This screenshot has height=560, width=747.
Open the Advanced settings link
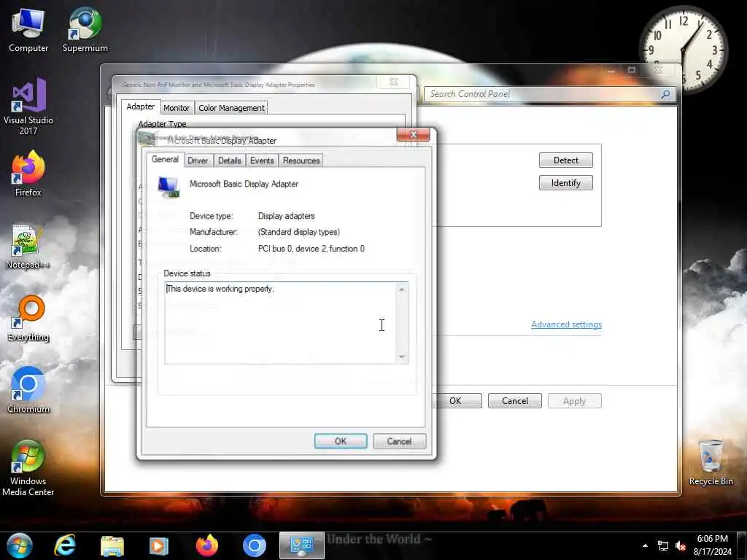[566, 324]
